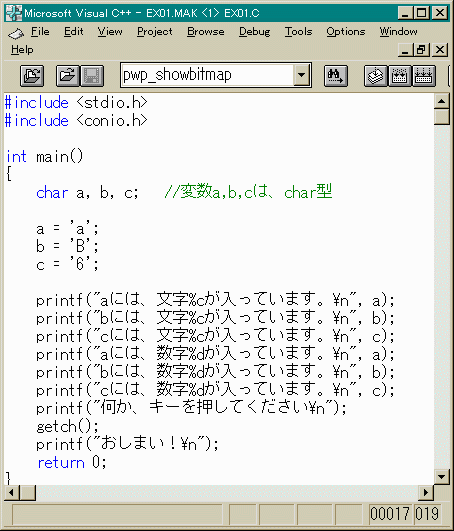Open the Project menu

point(155,31)
